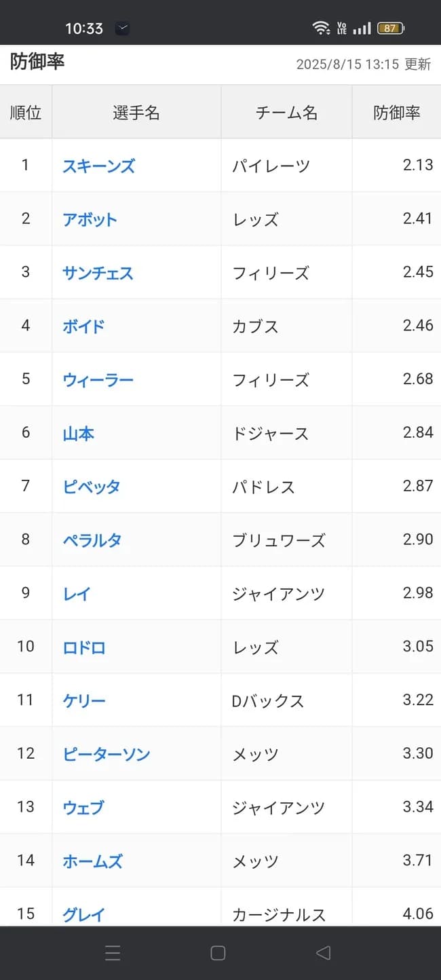Open the navigation menu button
The width and height of the screenshot is (441, 980).
pos(113,952)
